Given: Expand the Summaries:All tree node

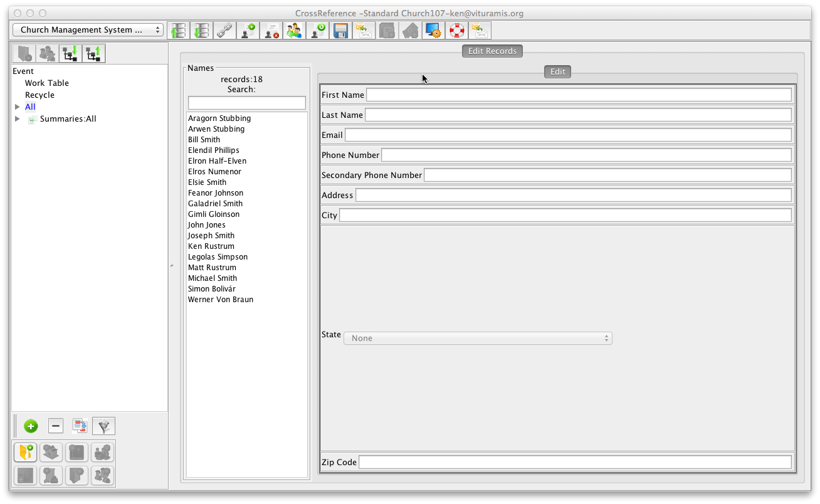Looking at the screenshot, I should pyautogui.click(x=18, y=118).
